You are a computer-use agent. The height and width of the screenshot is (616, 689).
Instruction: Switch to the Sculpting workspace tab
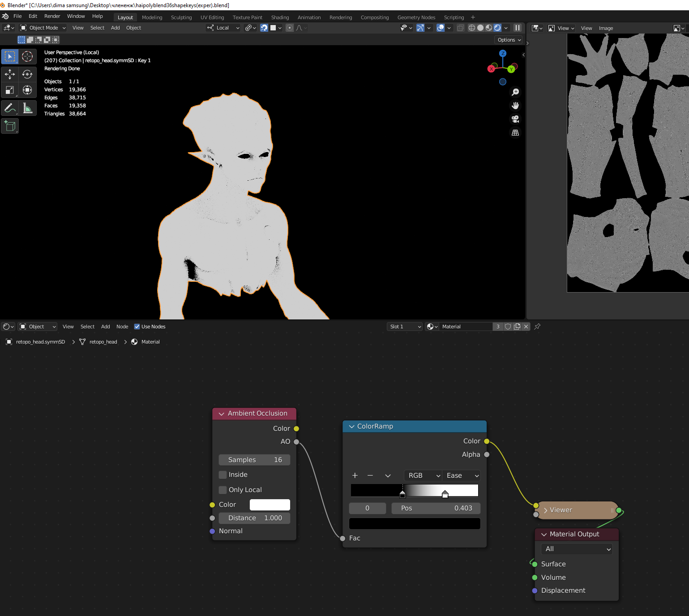coord(181,17)
